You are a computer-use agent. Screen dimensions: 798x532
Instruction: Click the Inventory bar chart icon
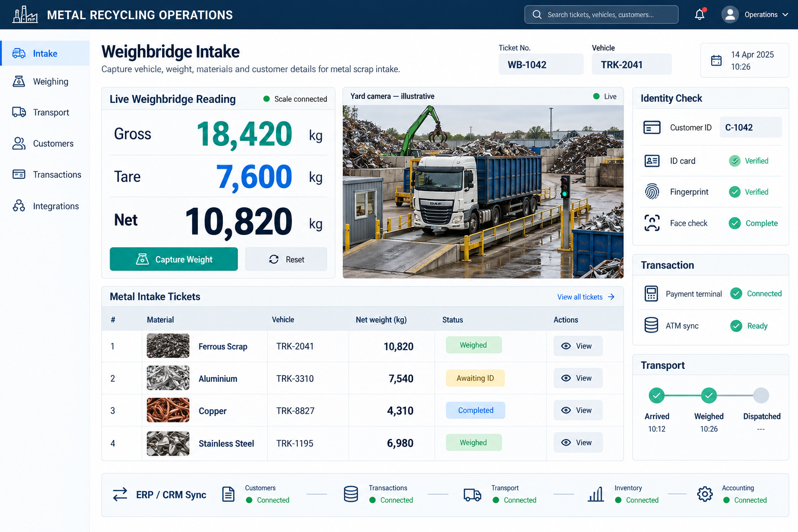(x=596, y=494)
